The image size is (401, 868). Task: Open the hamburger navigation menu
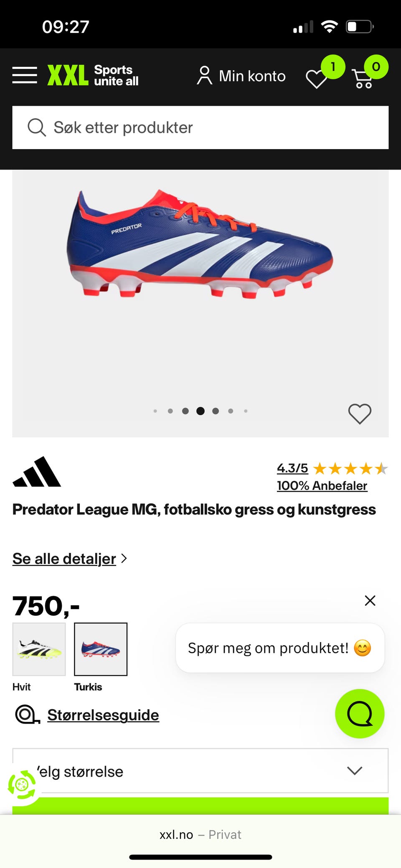[25, 75]
